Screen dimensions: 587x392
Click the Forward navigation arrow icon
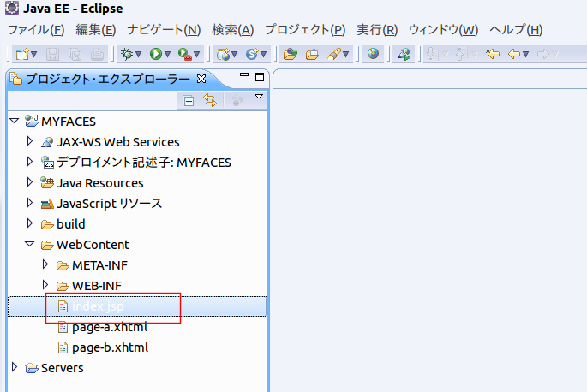click(542, 55)
